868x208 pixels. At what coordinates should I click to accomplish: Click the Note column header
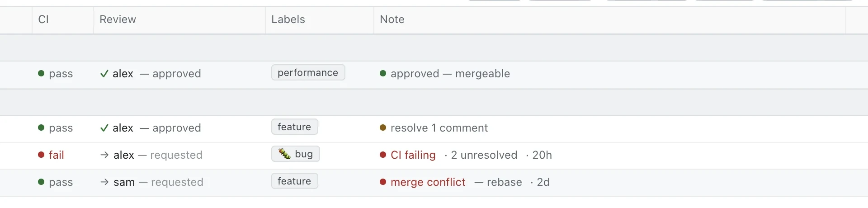[392, 19]
